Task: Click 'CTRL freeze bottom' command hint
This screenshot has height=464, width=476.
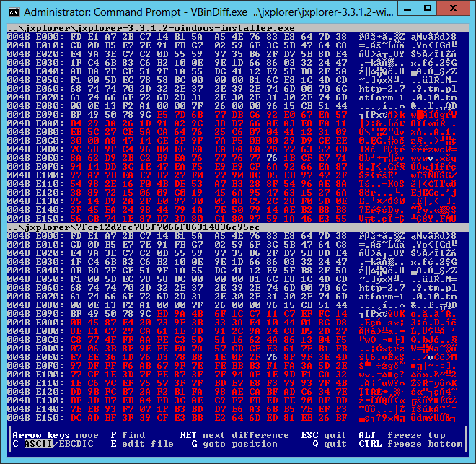Action: click(411, 444)
